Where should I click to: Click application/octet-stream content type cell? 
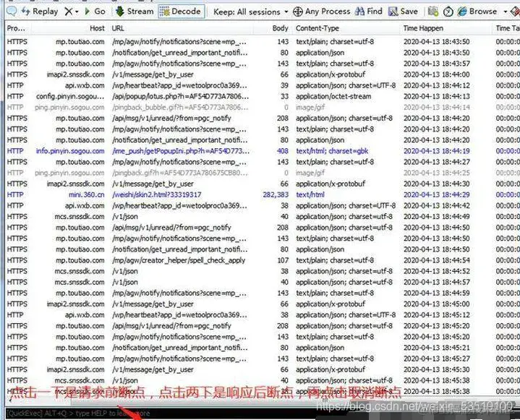point(333,96)
